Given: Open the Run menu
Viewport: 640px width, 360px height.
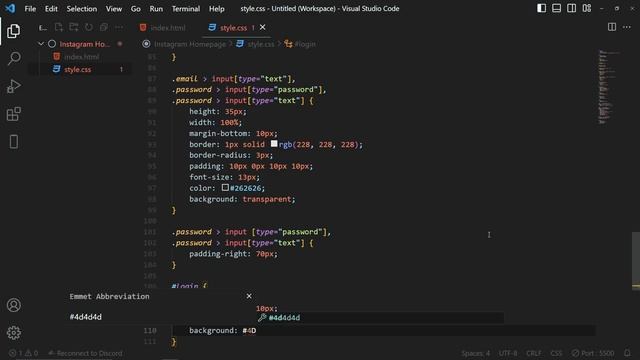Looking at the screenshot, I should click(156, 9).
